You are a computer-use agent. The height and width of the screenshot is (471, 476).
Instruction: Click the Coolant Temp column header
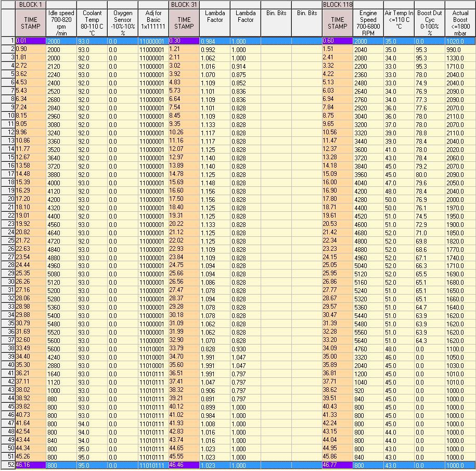pyautogui.click(x=92, y=23)
